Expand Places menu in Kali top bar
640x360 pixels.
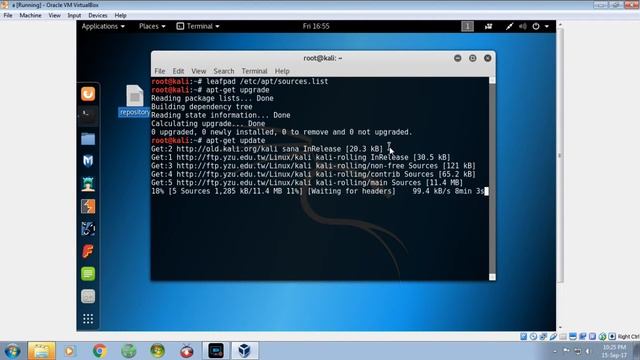click(152, 26)
